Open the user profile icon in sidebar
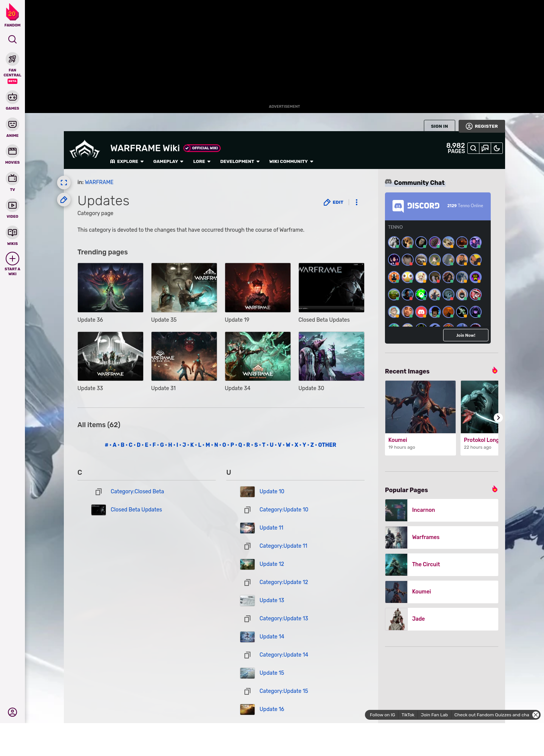The height and width of the screenshot is (756, 544). [12, 712]
